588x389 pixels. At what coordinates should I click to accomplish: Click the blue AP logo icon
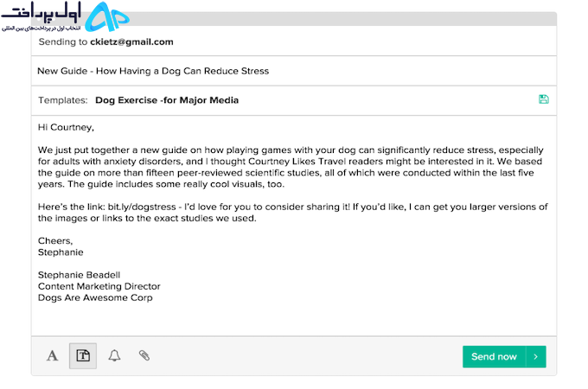pyautogui.click(x=107, y=17)
